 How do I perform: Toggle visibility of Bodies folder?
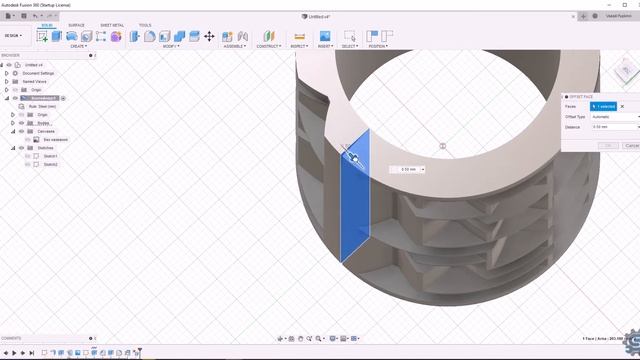coord(22,123)
